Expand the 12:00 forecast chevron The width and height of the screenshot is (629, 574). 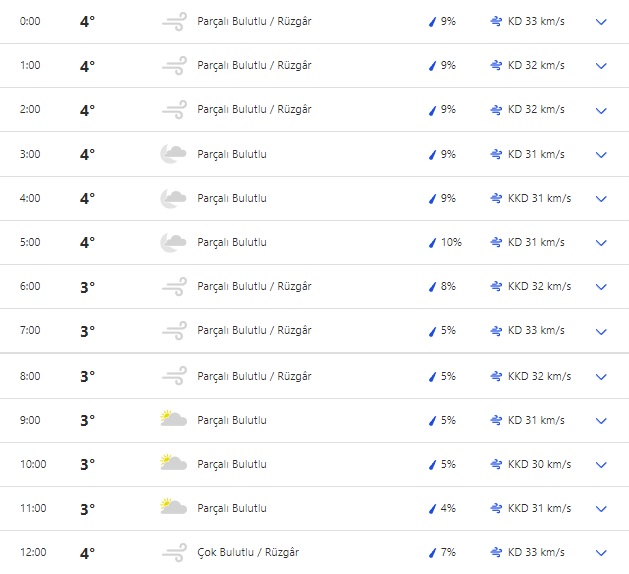click(x=601, y=552)
